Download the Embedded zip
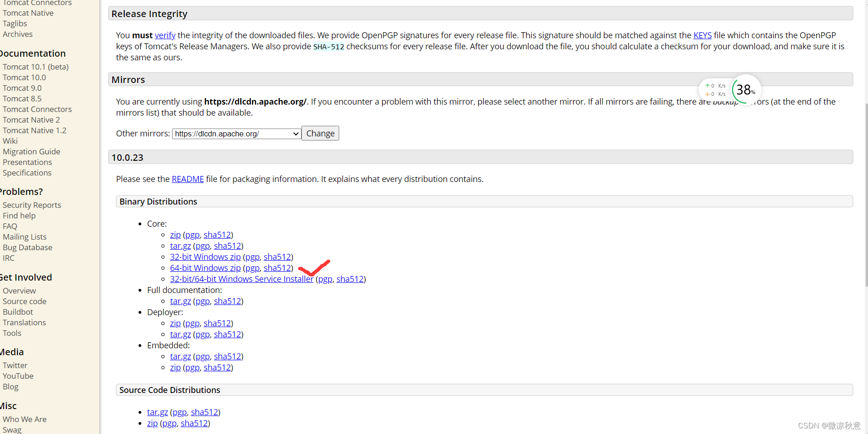This screenshot has height=434, width=868. tap(175, 368)
